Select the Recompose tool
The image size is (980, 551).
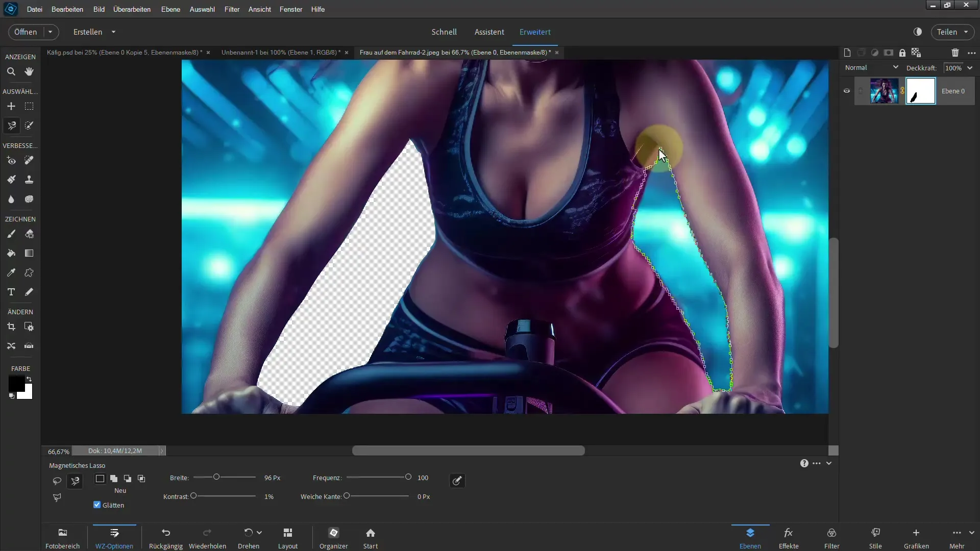29,327
